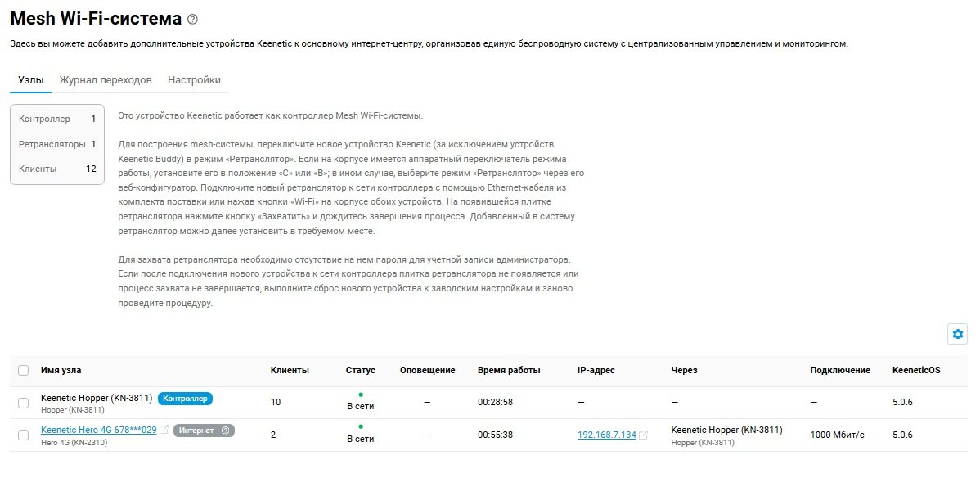Click the Контроллер badge on Hopper row
The width and height of the screenshot is (980, 487).
185,399
